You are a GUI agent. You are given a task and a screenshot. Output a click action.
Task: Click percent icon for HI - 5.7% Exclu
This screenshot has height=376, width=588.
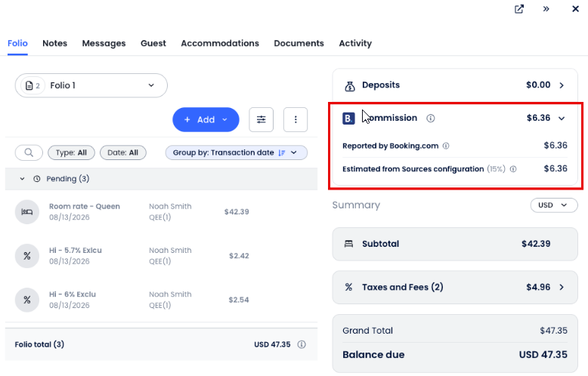tap(27, 256)
